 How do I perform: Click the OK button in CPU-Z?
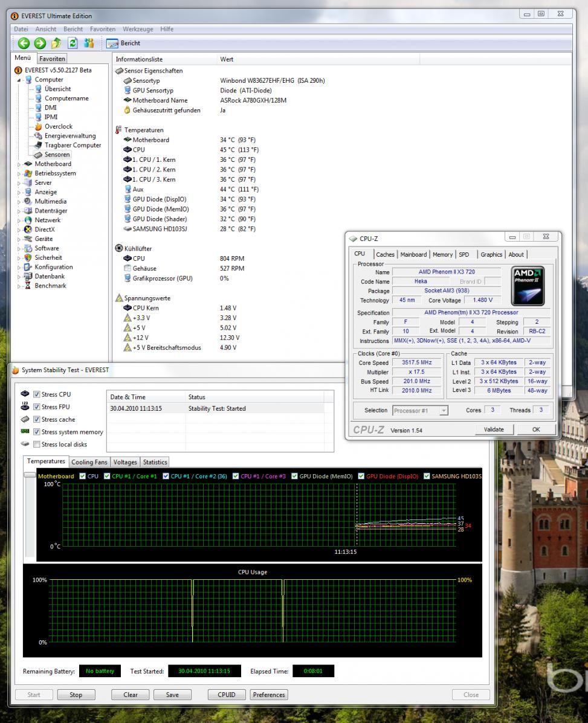535,429
